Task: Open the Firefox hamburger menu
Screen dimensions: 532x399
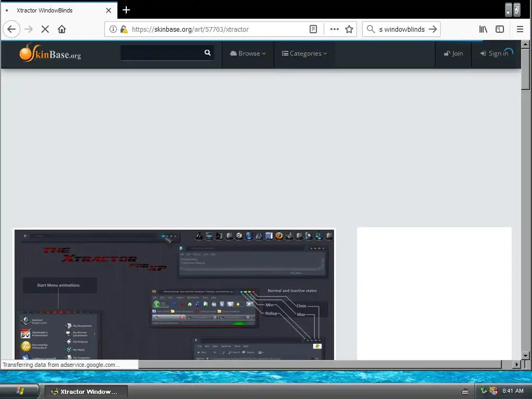Action: point(520,29)
